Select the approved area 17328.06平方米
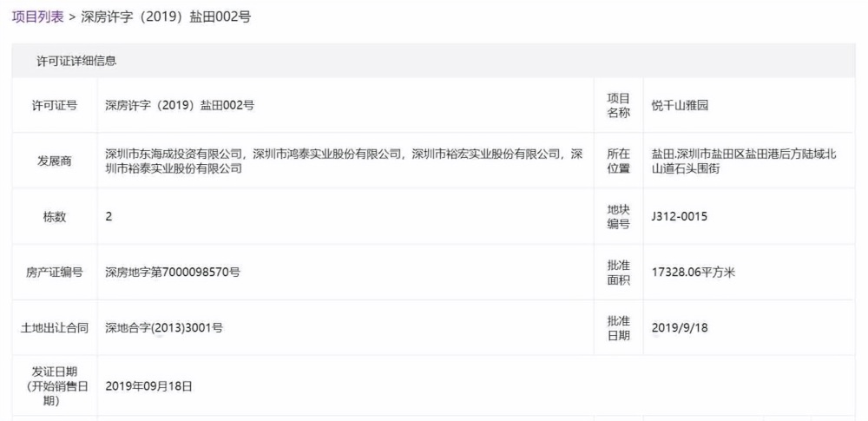868x421 pixels. tap(694, 273)
